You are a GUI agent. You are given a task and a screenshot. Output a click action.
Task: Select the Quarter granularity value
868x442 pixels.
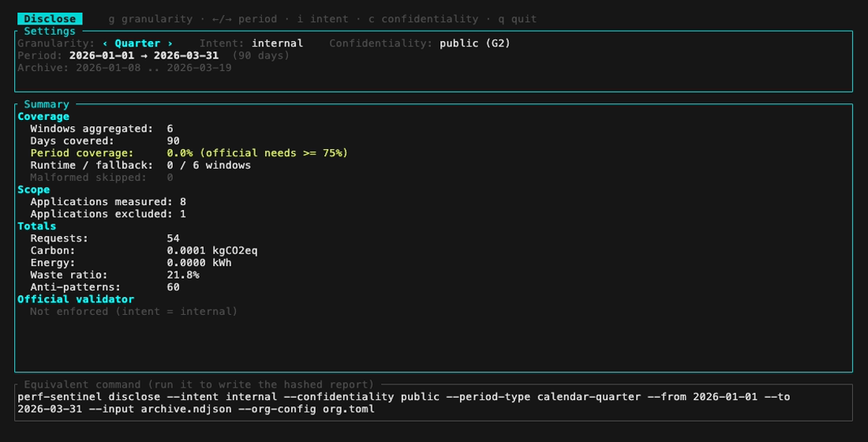point(137,43)
